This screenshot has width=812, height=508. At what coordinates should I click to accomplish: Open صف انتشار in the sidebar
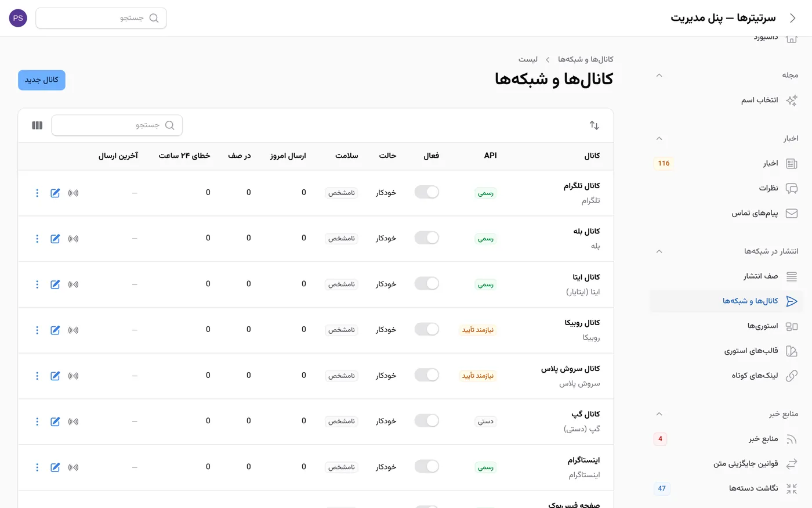tap(726, 276)
